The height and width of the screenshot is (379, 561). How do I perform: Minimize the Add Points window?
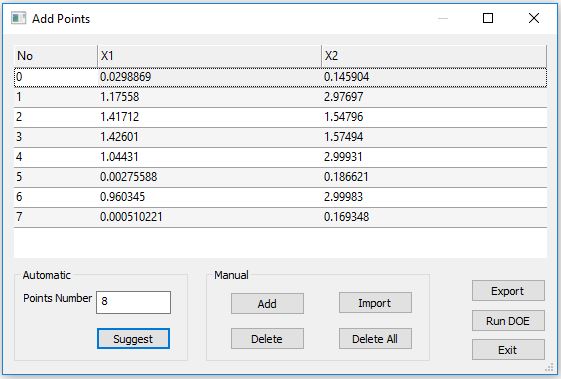tap(443, 18)
